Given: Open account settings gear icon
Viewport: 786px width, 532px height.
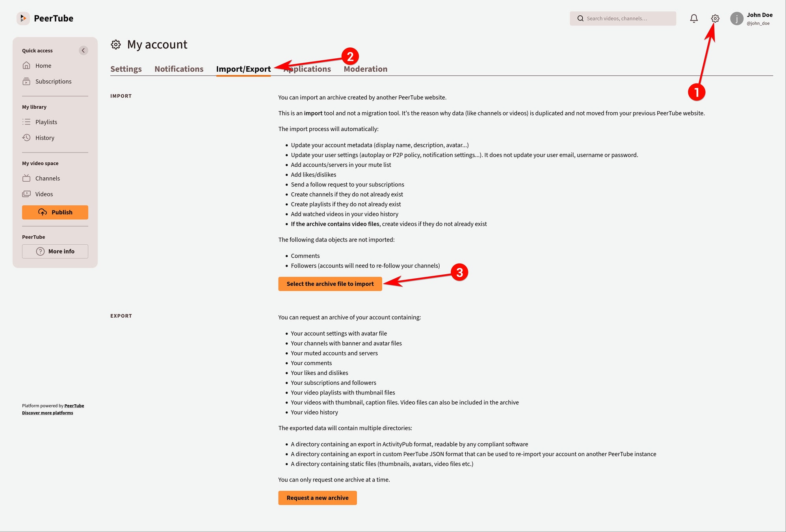Looking at the screenshot, I should pos(715,19).
